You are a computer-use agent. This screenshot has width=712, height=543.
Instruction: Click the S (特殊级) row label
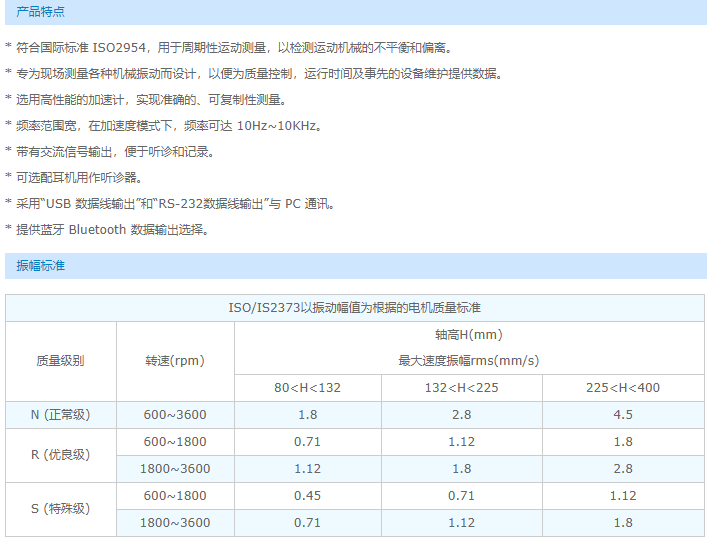pos(60,509)
